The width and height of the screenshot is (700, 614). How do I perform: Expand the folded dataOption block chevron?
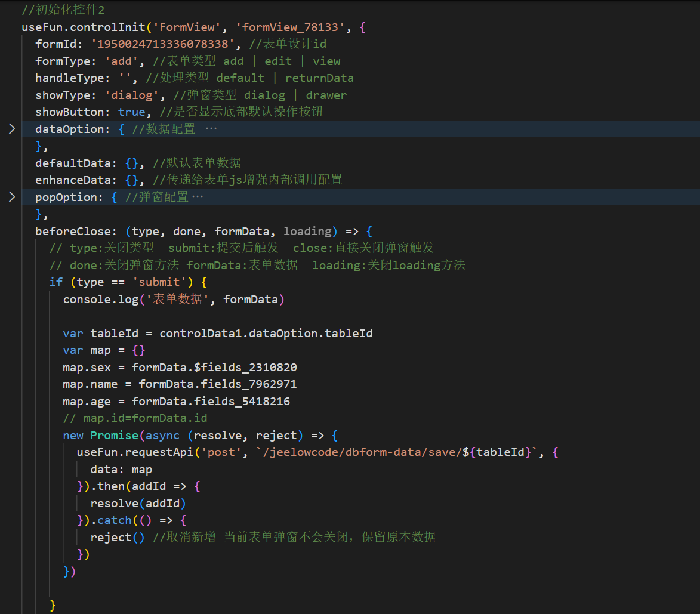coord(12,129)
